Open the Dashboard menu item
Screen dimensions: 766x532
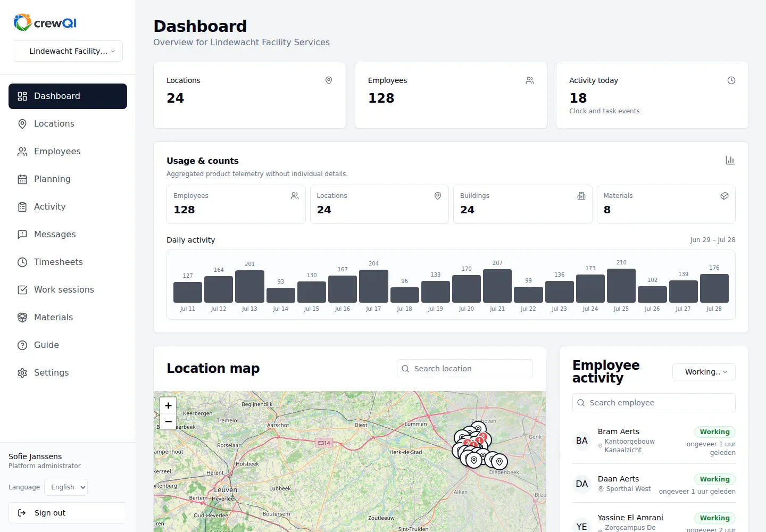(68, 96)
